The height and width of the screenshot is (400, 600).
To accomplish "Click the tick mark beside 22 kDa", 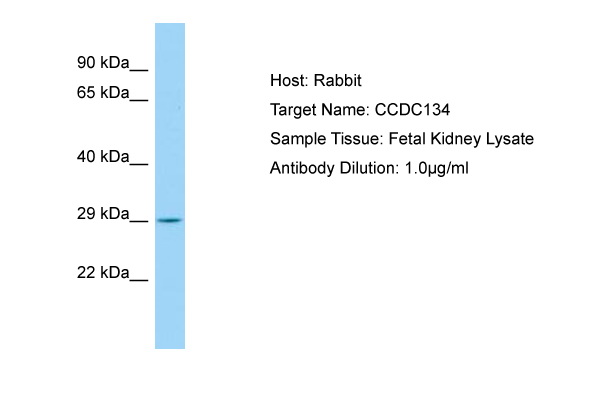I will [139, 281].
